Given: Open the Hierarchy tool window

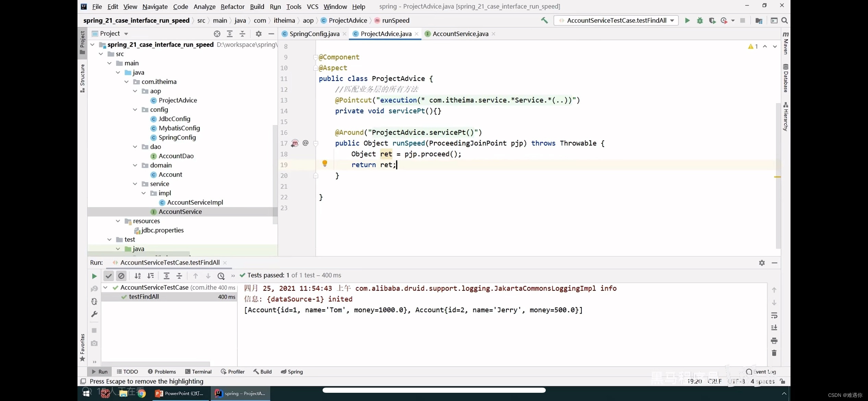Looking at the screenshot, I should point(785,117).
